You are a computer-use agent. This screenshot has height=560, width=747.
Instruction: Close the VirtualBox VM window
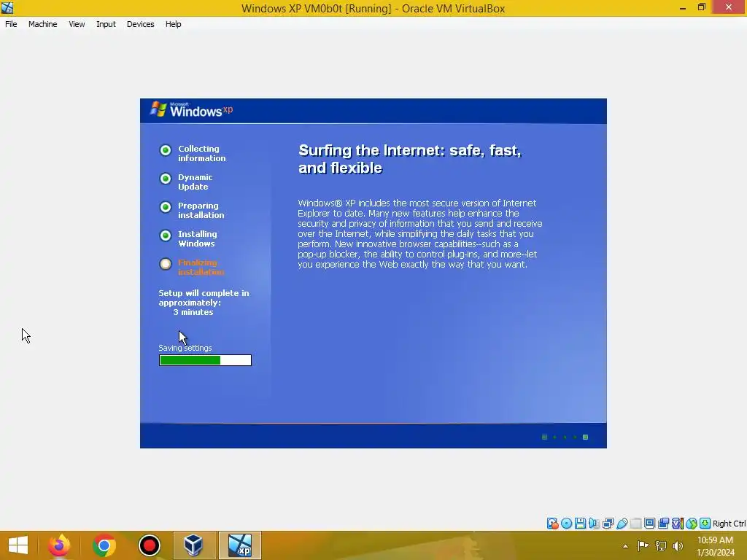coord(729,7)
